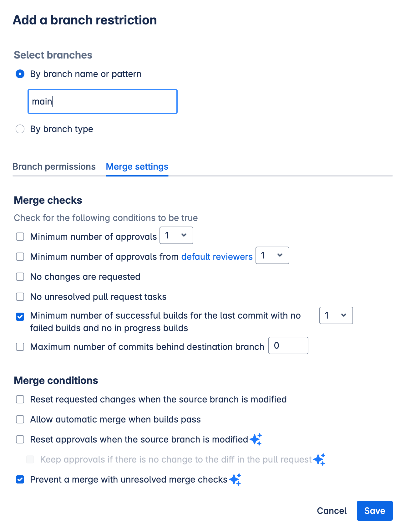The height and width of the screenshot is (532, 400).
Task: Enable Allow automatic merge when builds pass
Action: 20,419
